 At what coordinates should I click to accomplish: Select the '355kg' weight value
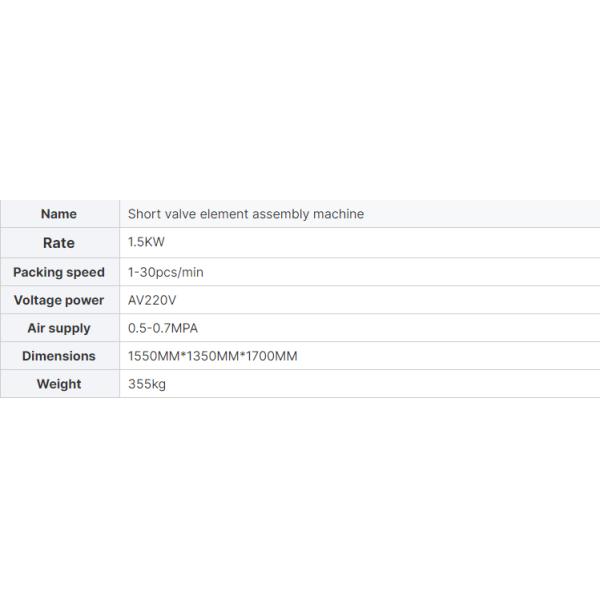pos(147,384)
